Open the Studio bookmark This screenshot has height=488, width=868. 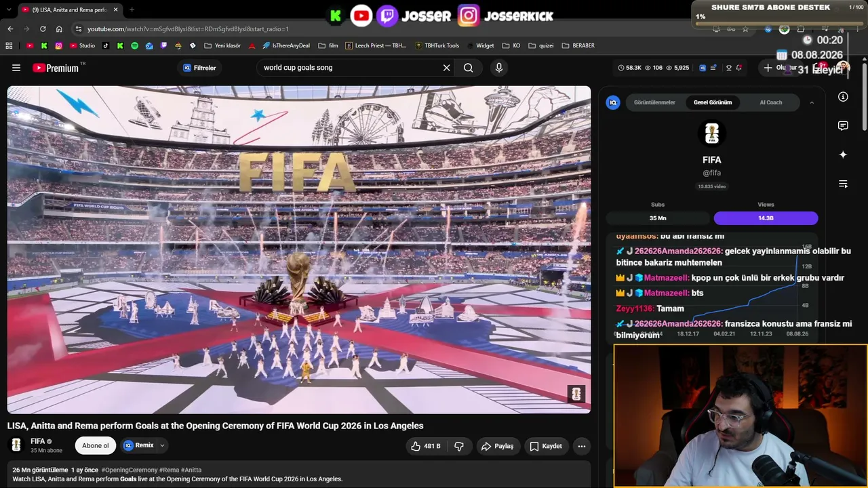point(82,45)
